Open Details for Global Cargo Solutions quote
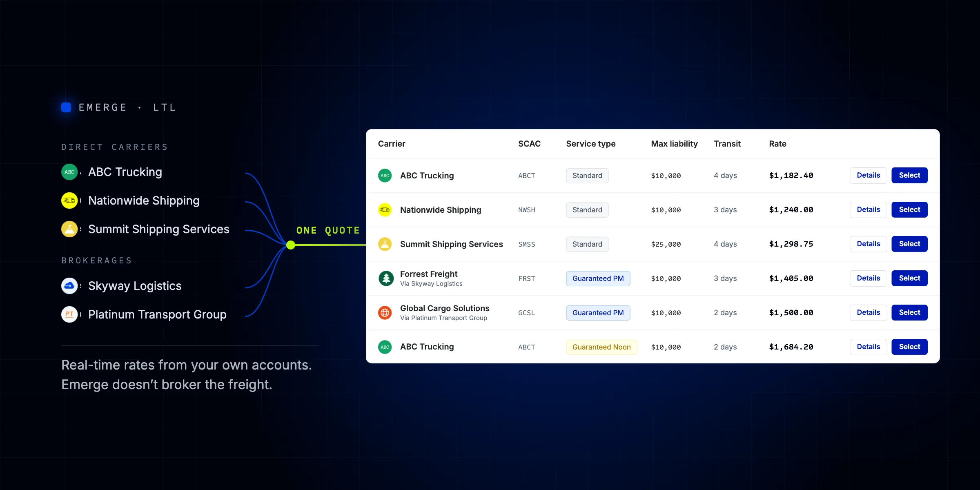 click(869, 313)
